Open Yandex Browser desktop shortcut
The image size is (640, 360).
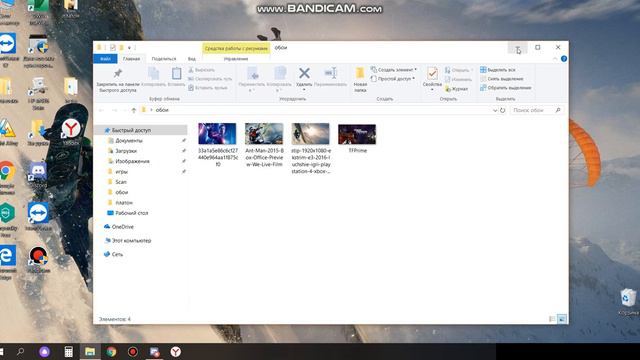[x=71, y=131]
